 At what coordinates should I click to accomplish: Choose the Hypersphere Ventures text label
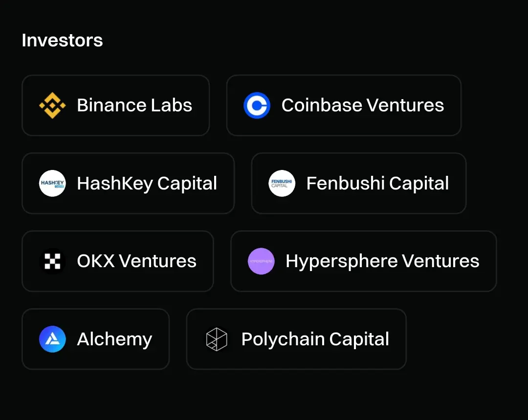[x=382, y=261]
